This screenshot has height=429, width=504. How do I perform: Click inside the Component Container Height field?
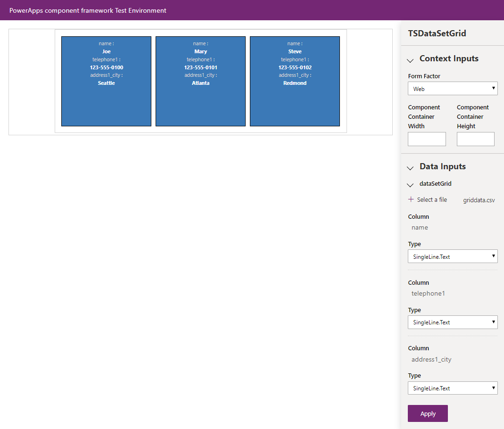475,139
